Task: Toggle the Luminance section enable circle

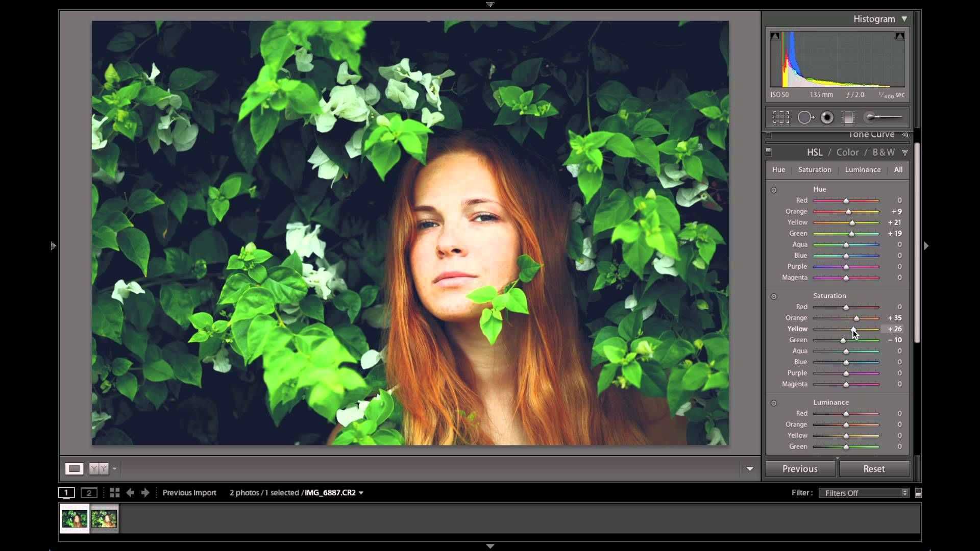Action: pyautogui.click(x=774, y=403)
